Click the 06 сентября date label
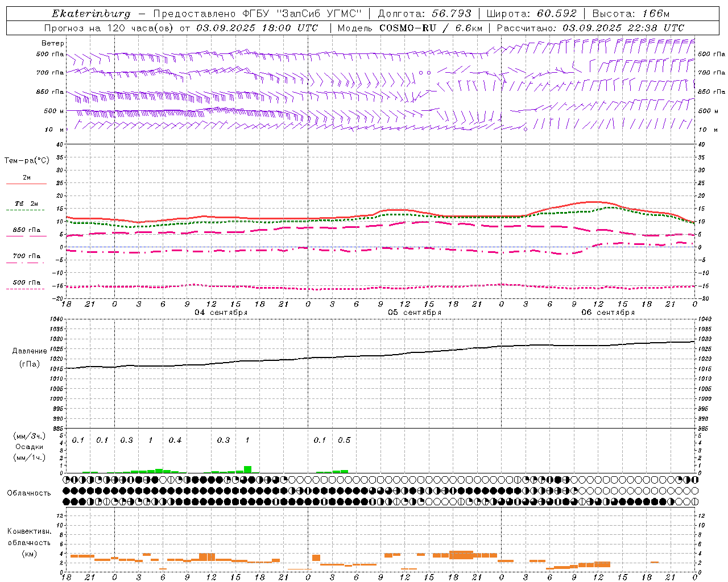The height and width of the screenshot is (582, 728). coord(608,313)
